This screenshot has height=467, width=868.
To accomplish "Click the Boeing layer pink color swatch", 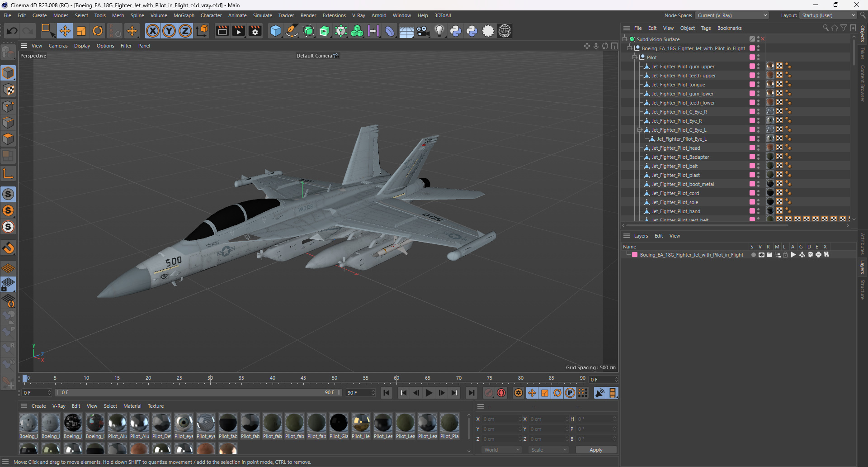I will (635, 255).
